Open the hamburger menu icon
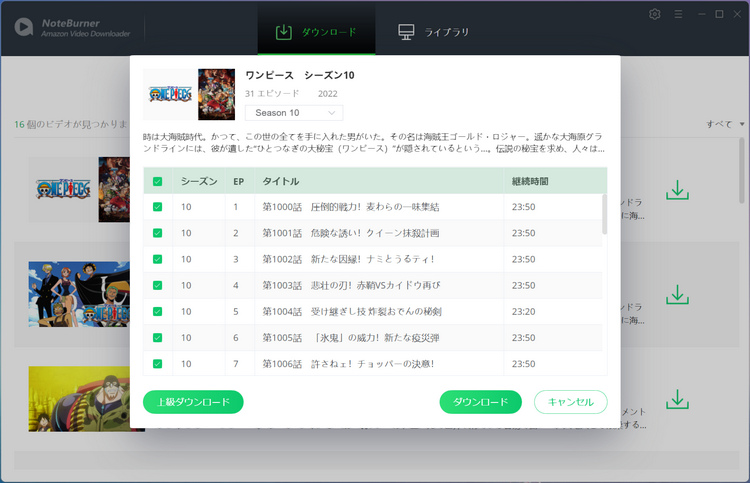The height and width of the screenshot is (483, 750). (678, 14)
